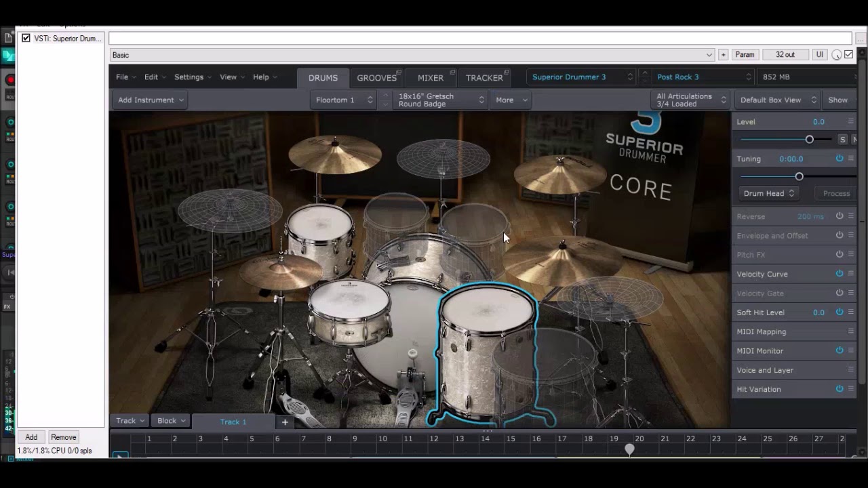Enable the Pitch FX power button
Viewport: 868px width, 488px height.
click(x=840, y=254)
